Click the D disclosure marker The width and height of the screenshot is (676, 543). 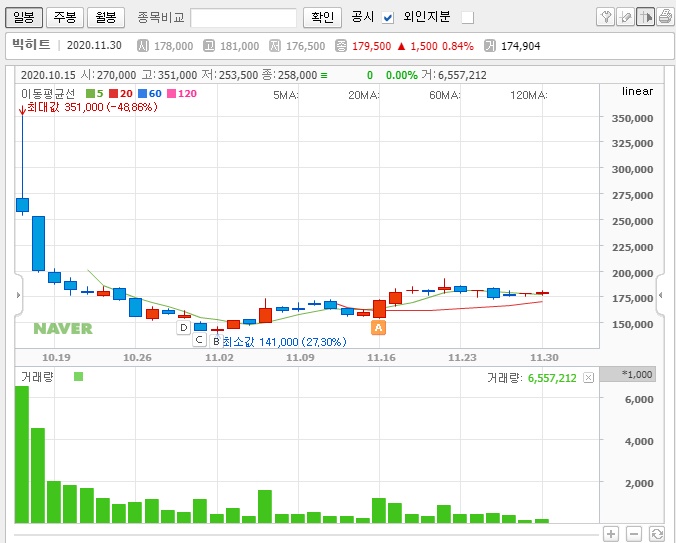184,328
